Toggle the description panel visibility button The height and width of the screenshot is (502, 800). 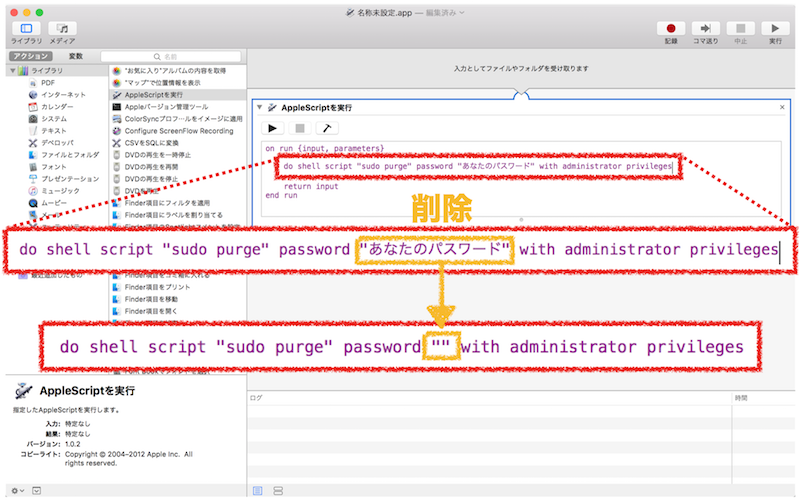coord(37,491)
